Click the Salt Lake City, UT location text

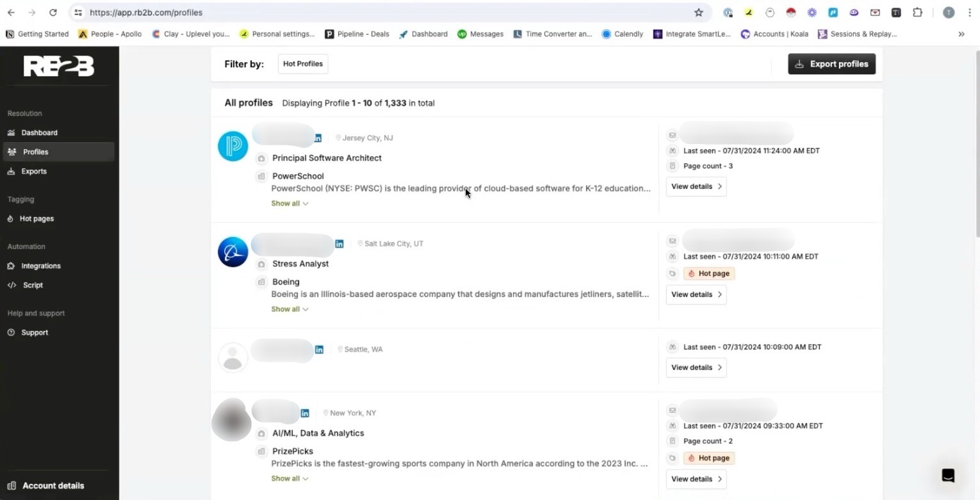pos(394,243)
